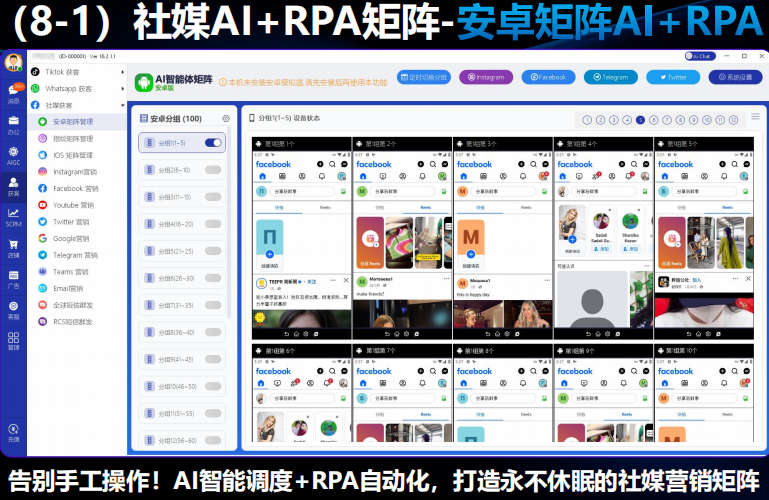The width and height of the screenshot is (769, 500).
Task: Go to page 1 in pagination circles
Action: click(587, 120)
